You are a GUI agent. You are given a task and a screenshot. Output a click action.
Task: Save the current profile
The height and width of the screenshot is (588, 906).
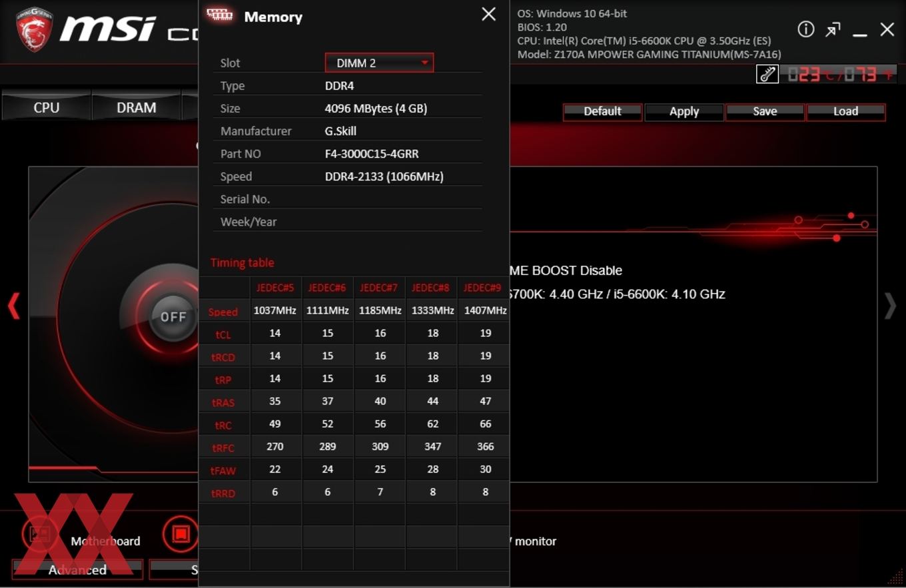[765, 111]
